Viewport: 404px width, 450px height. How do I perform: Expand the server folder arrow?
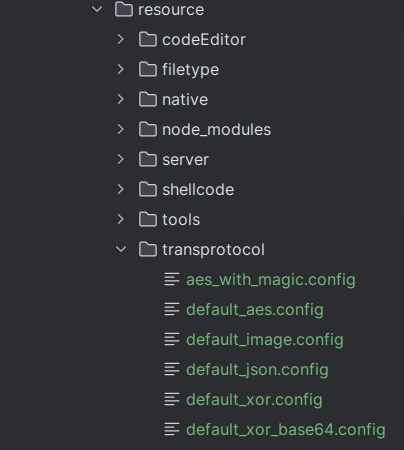121,159
